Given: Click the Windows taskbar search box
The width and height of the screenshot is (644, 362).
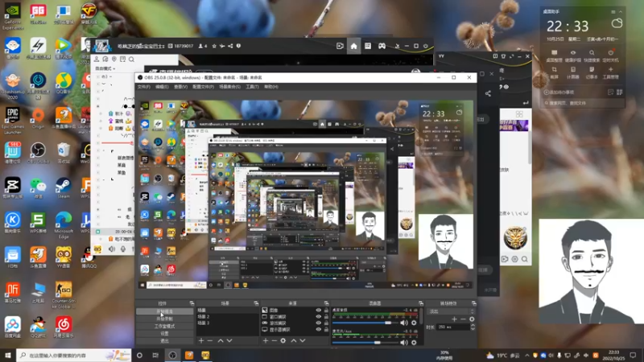Looking at the screenshot, I should click(x=74, y=355).
